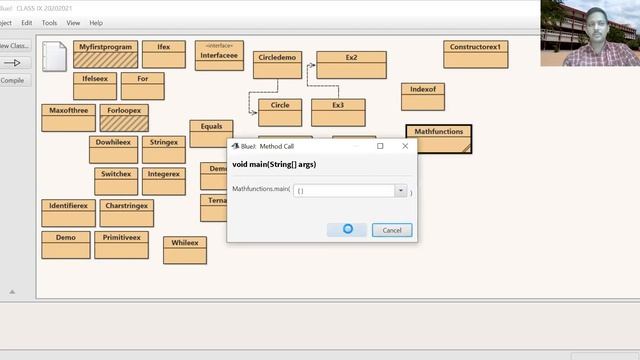Select the Whileex class box

185,250
